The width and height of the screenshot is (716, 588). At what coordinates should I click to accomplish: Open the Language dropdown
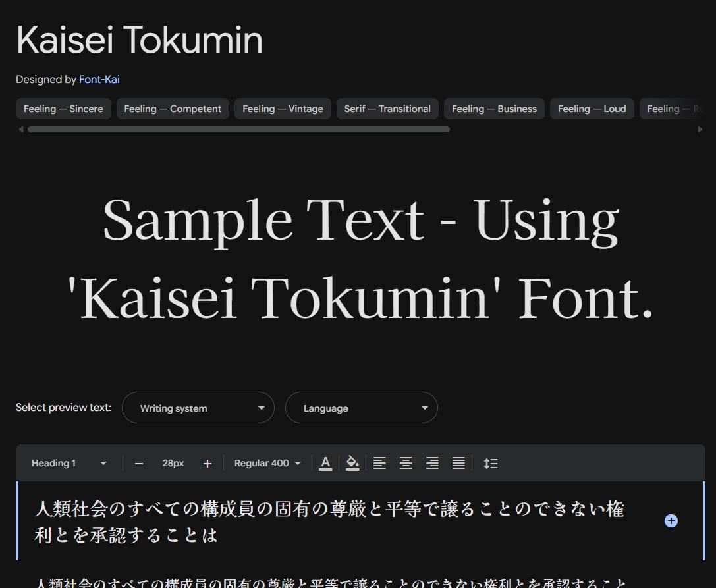pos(361,408)
